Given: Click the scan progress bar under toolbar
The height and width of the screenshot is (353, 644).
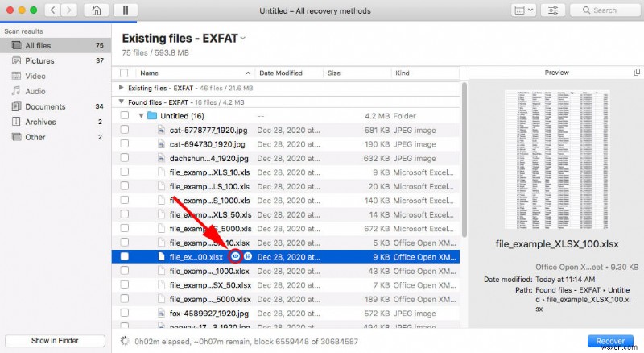Looking at the screenshot, I should click(68, 22).
